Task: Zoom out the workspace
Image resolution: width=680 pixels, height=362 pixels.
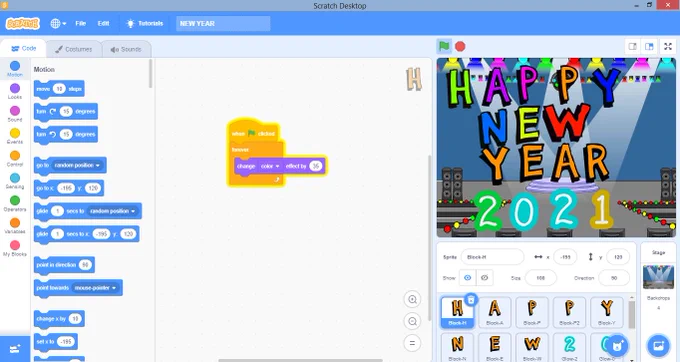Action: point(412,321)
